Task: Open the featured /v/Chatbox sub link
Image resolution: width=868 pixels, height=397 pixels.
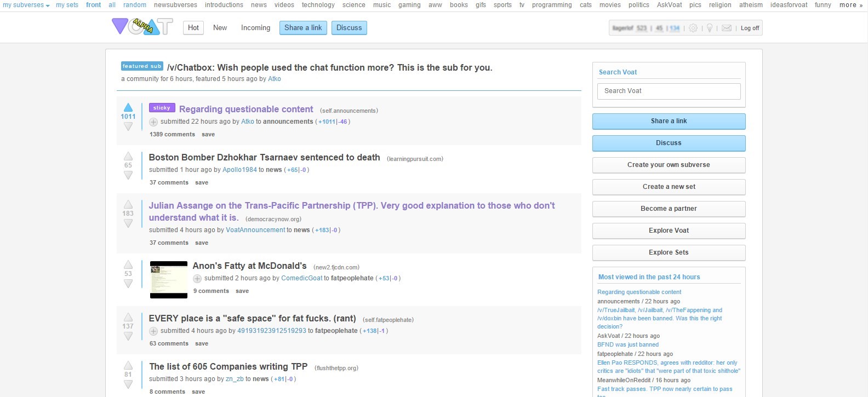Action: coord(329,67)
